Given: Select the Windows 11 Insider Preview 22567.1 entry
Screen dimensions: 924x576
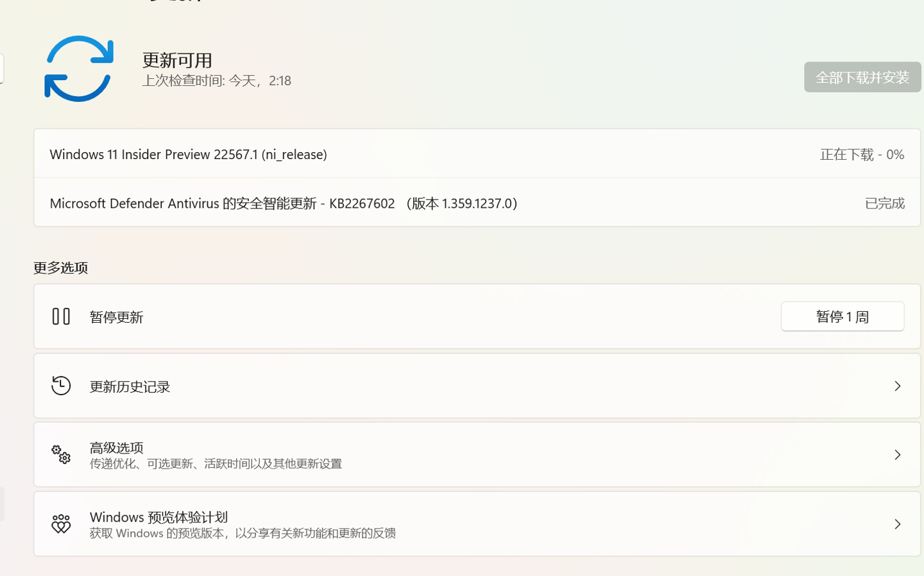Looking at the screenshot, I should (x=477, y=154).
